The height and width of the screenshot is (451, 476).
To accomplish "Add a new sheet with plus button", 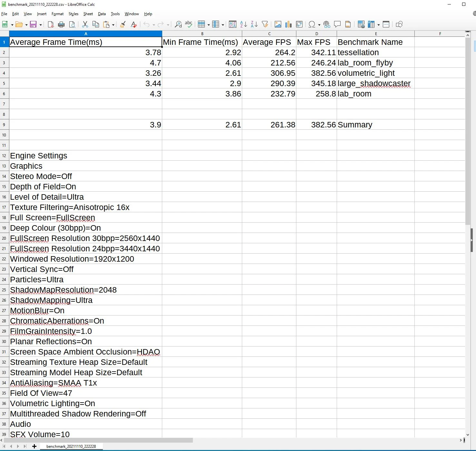I will pos(34,446).
